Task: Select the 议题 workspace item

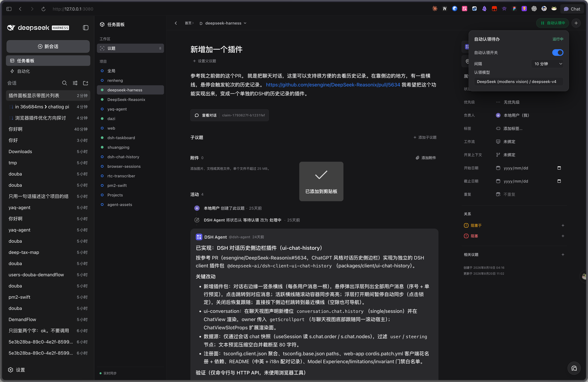Action: coord(130,48)
